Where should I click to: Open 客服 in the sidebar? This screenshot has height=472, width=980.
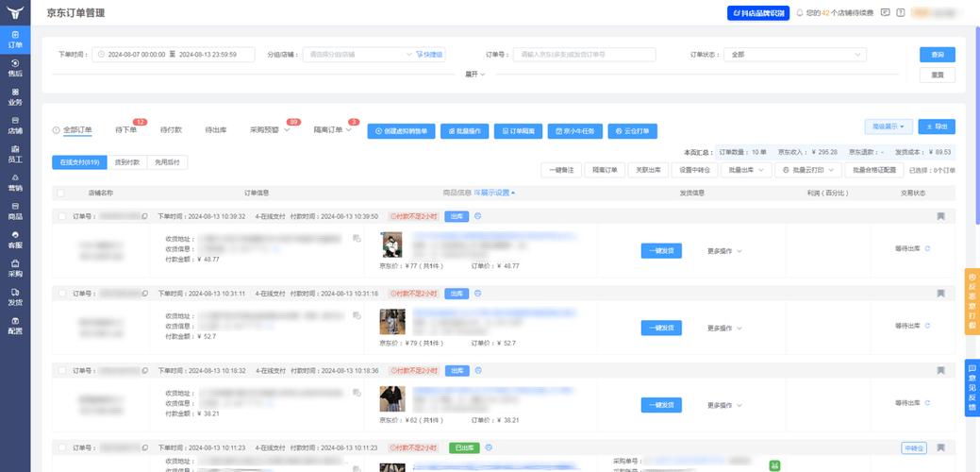click(x=15, y=240)
